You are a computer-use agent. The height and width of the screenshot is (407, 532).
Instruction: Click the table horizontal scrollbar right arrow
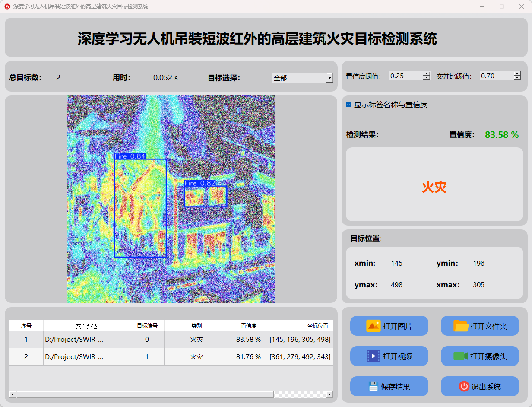click(329, 394)
